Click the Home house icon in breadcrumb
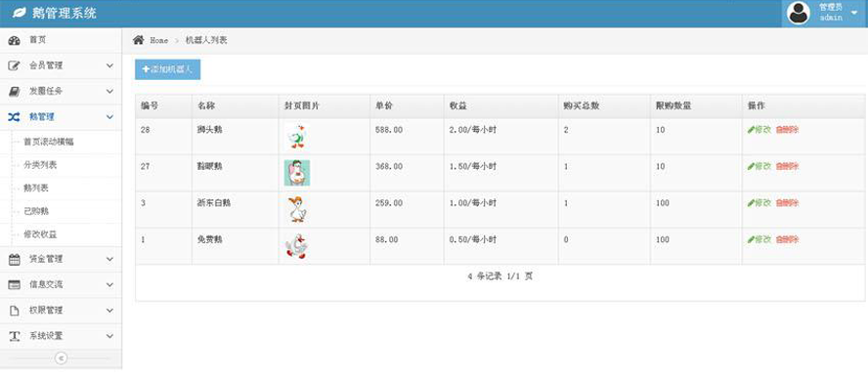This screenshot has width=868, height=378. tap(139, 40)
